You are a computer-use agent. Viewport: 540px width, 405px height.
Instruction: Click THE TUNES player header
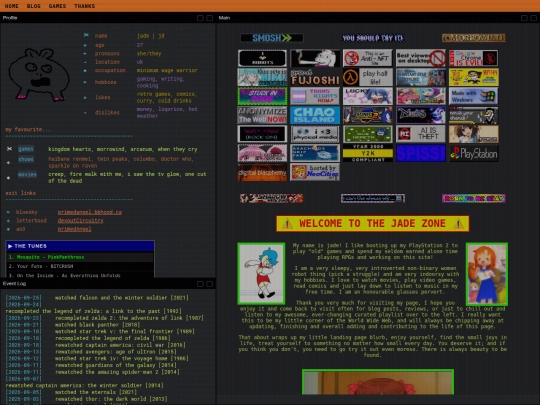click(x=80, y=246)
